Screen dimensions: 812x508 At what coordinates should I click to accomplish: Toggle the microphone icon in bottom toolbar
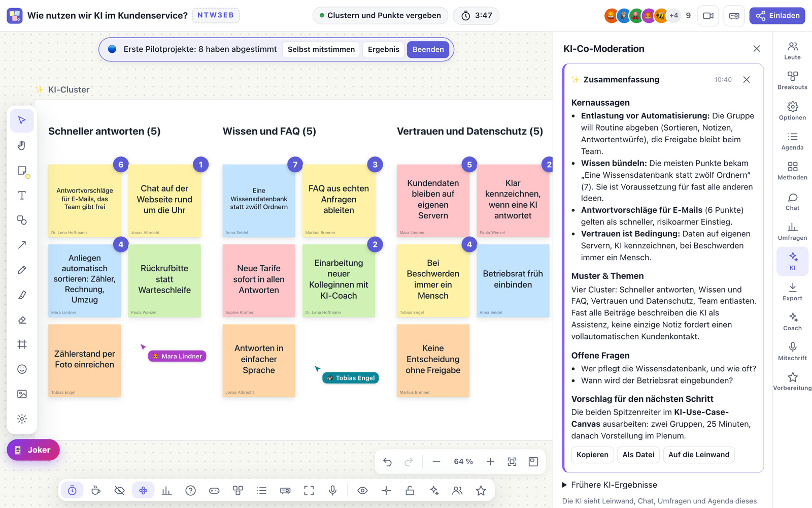point(332,491)
